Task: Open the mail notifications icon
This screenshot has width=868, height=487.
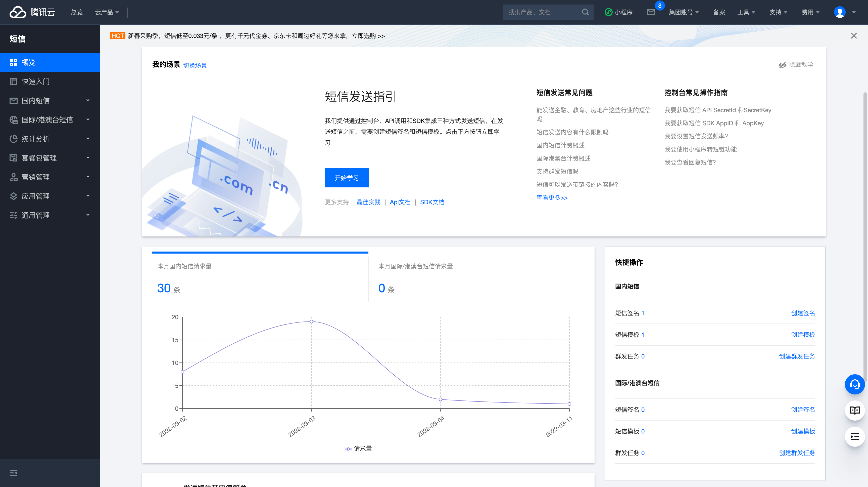Action: pyautogui.click(x=651, y=12)
